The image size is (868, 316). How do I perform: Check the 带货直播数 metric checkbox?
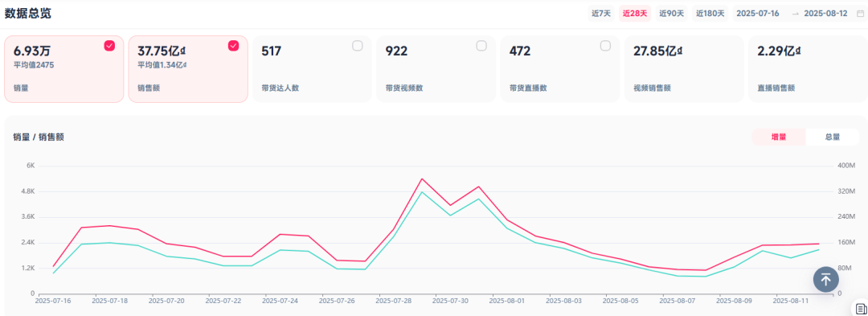click(x=606, y=45)
